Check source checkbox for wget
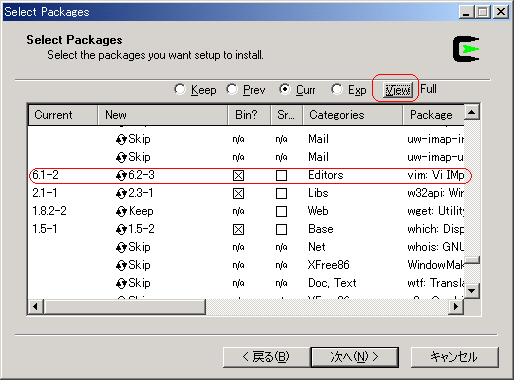Viewport: 514px width, 380px height. [282, 211]
